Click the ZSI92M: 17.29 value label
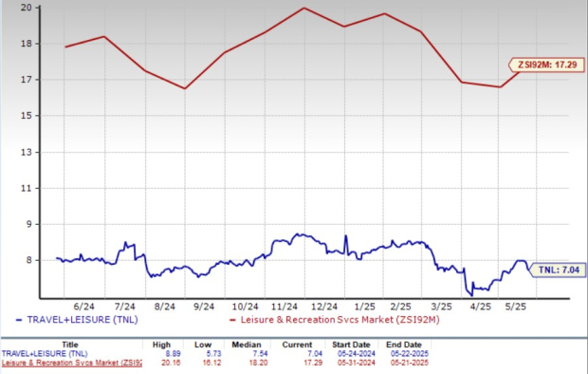588x374 pixels. pos(546,65)
